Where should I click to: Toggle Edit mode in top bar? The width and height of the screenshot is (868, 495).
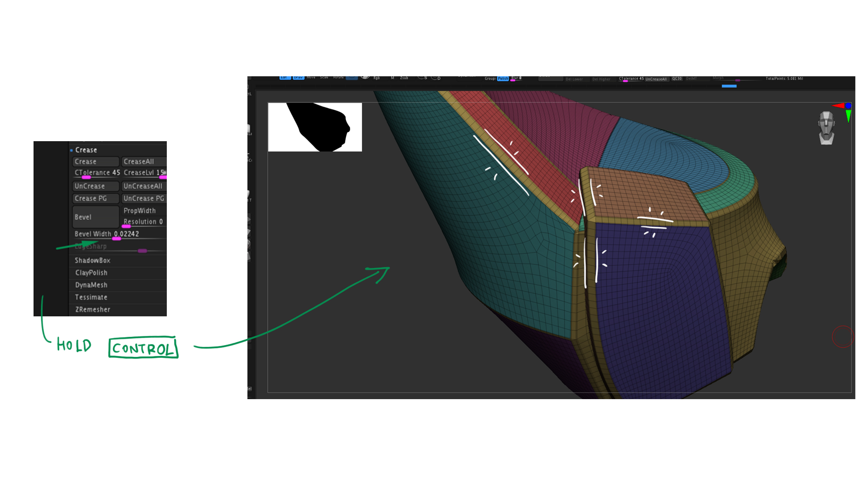tap(284, 78)
